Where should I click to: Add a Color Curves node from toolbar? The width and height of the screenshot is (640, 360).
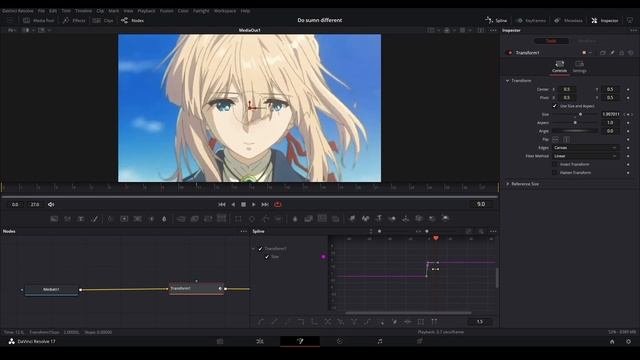point(124,219)
